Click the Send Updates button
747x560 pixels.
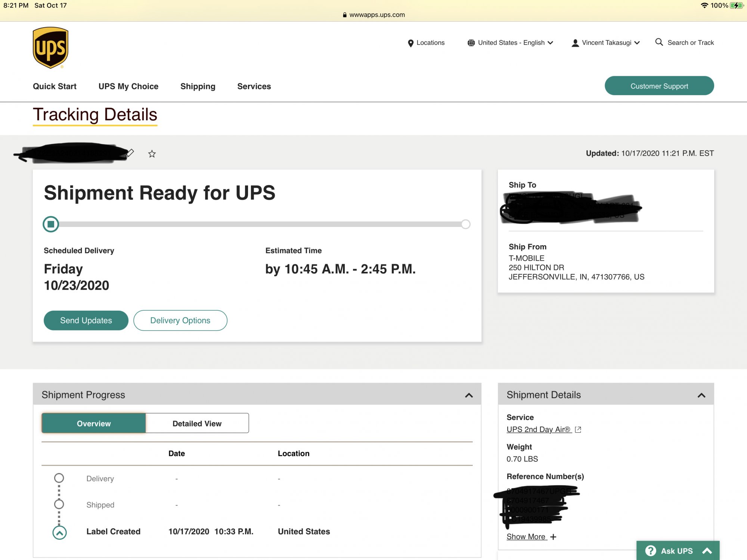tap(86, 320)
